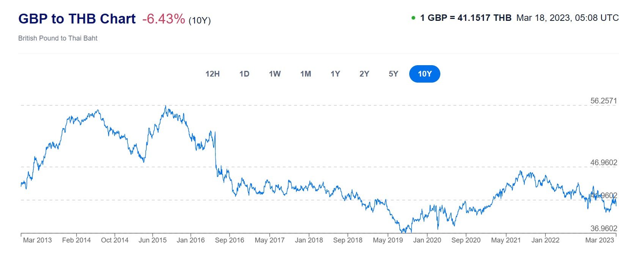Click the British Pound to Thai Baht subtitle
Viewport: 644px width, 255px height.
coord(58,38)
